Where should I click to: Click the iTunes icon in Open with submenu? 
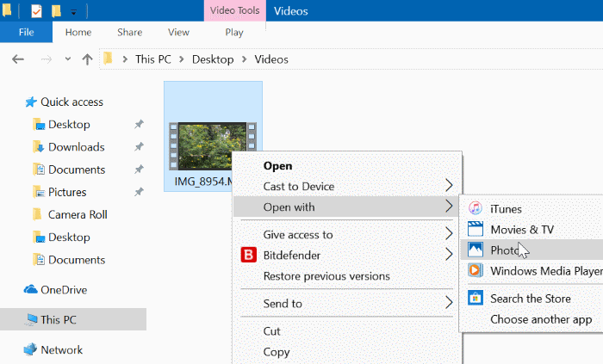coord(475,208)
